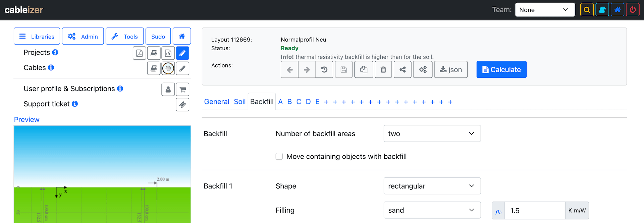Open the support ticket icon
The width and height of the screenshot is (644, 223).
pos(182,104)
